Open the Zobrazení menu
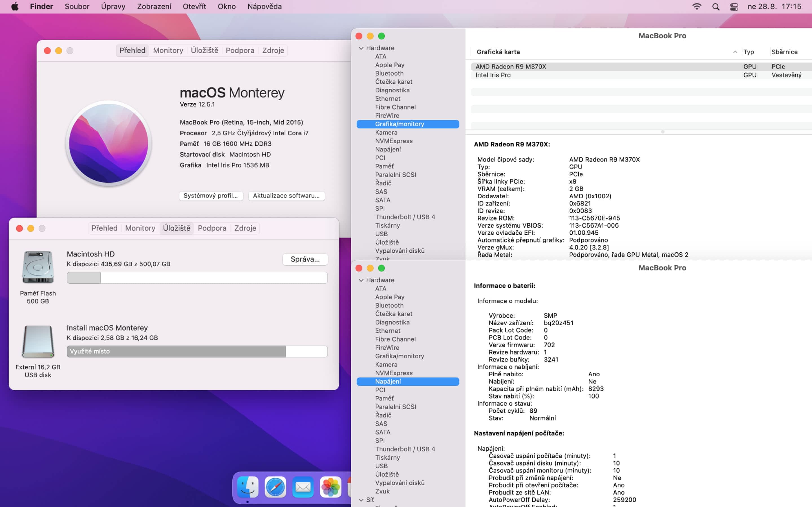The height and width of the screenshot is (507, 812). click(154, 7)
